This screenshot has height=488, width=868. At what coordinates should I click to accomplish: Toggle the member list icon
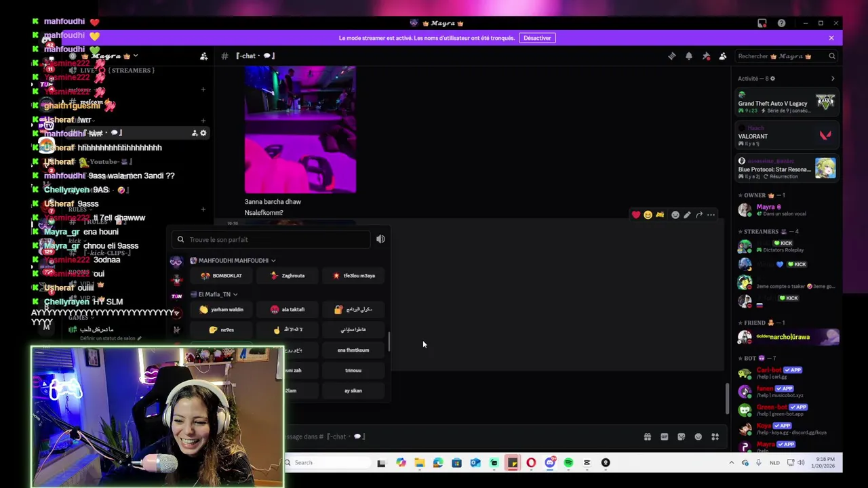723,56
